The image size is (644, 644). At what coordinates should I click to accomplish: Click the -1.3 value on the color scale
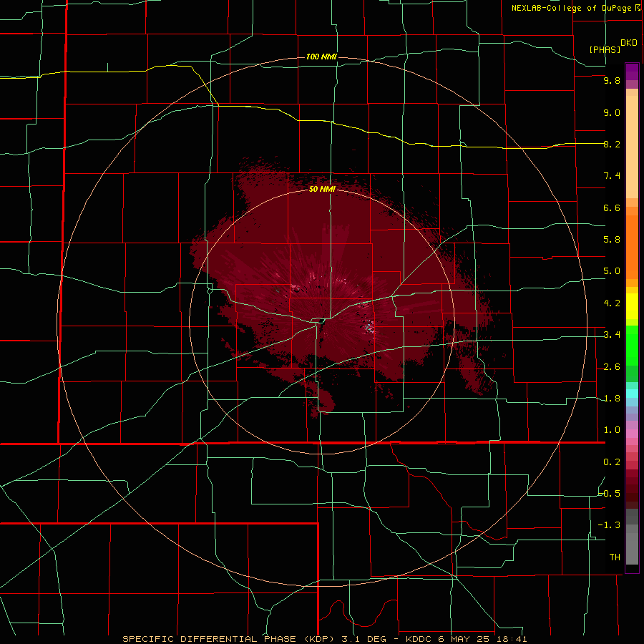pyautogui.click(x=610, y=525)
